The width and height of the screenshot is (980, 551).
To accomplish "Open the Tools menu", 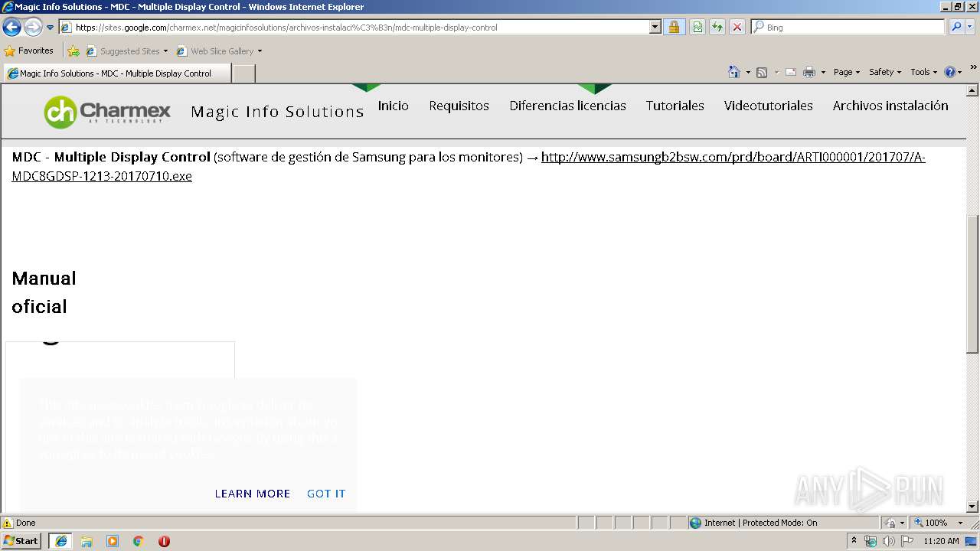I will pyautogui.click(x=923, y=72).
